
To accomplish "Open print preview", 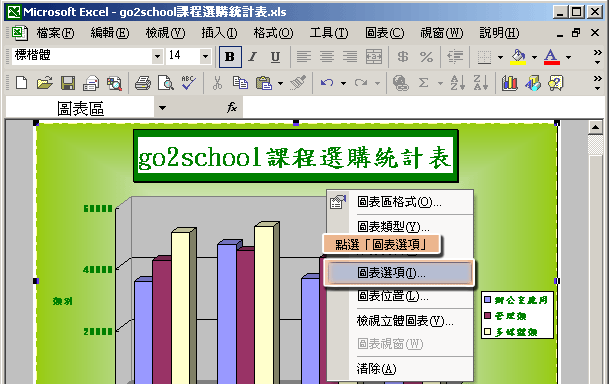I will point(166,83).
